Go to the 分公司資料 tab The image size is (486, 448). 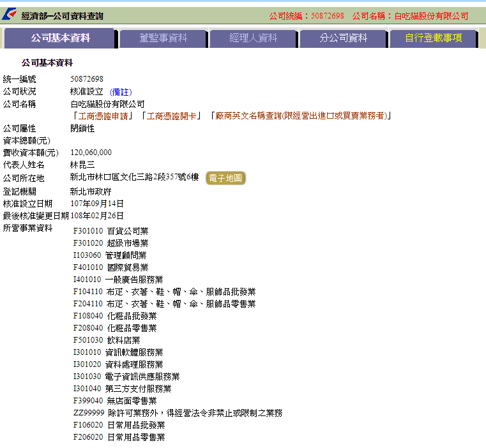(x=344, y=38)
